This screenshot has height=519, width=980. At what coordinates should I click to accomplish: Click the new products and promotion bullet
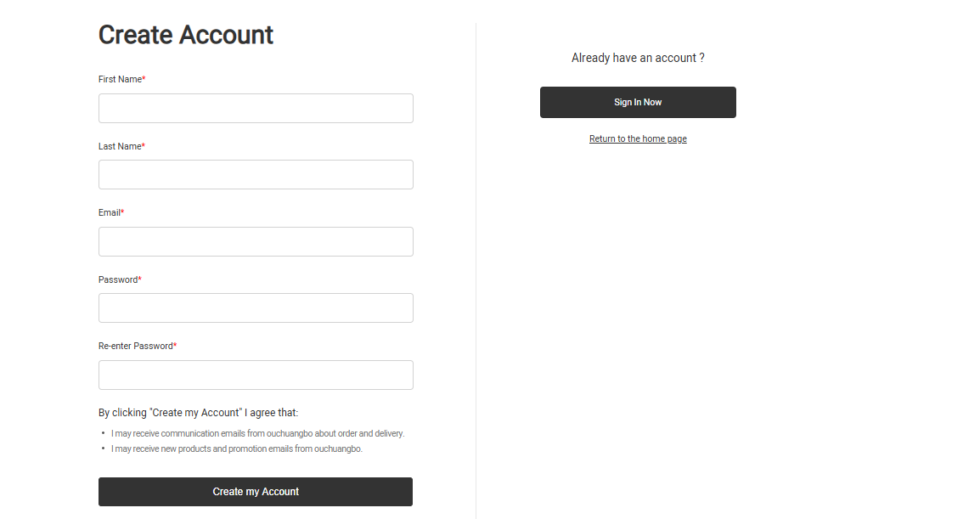click(x=236, y=449)
